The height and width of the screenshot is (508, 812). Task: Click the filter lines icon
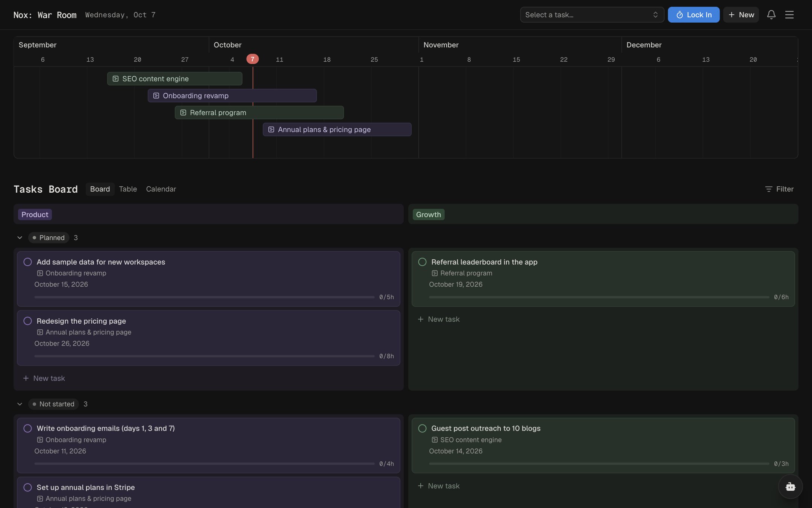768,189
